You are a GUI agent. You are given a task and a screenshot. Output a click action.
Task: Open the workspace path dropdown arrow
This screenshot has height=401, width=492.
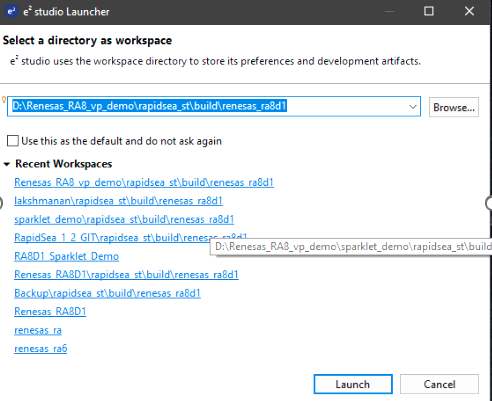pyautogui.click(x=413, y=107)
